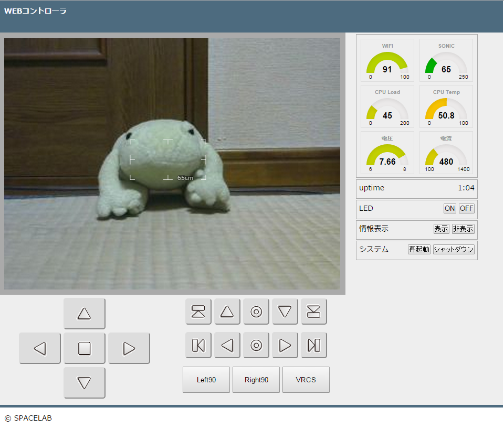The width and height of the screenshot is (504, 429).
Task: Tilt camera fully up with the top-limit icon
Action: [x=198, y=312]
